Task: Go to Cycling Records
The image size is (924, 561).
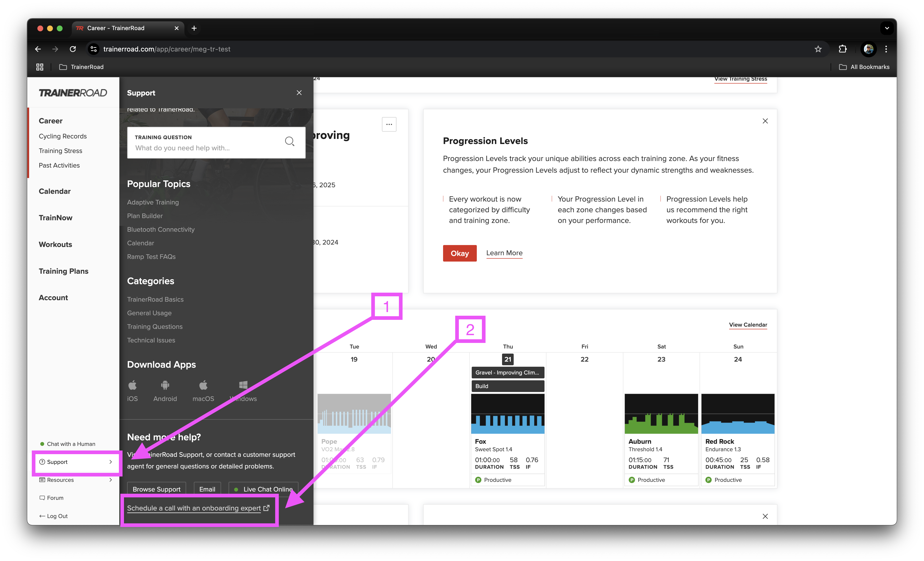Action: (63, 136)
